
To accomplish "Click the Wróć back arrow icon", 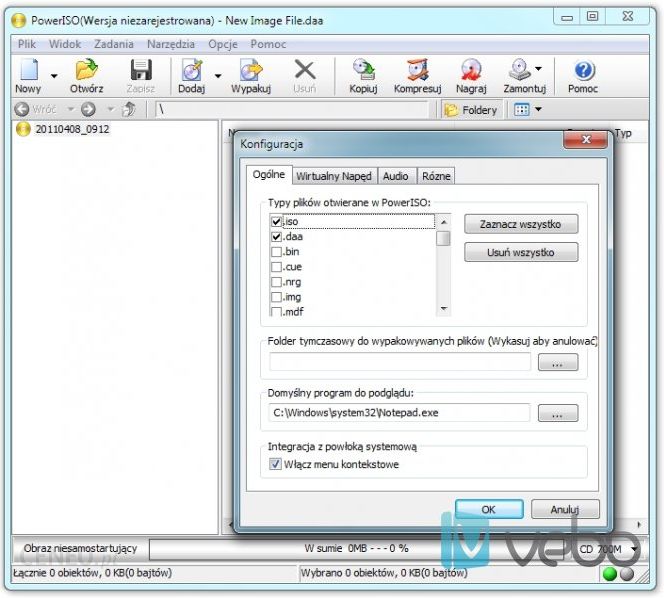I will pos(22,109).
